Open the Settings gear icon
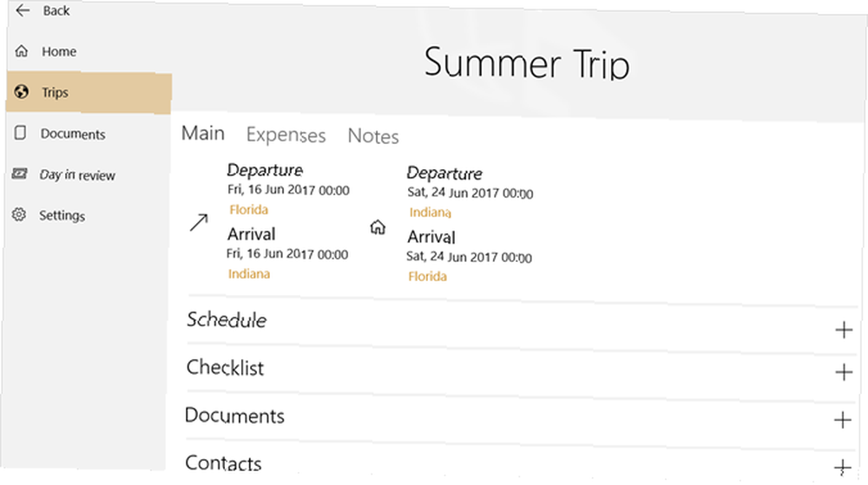The height and width of the screenshot is (485, 868). click(19, 214)
